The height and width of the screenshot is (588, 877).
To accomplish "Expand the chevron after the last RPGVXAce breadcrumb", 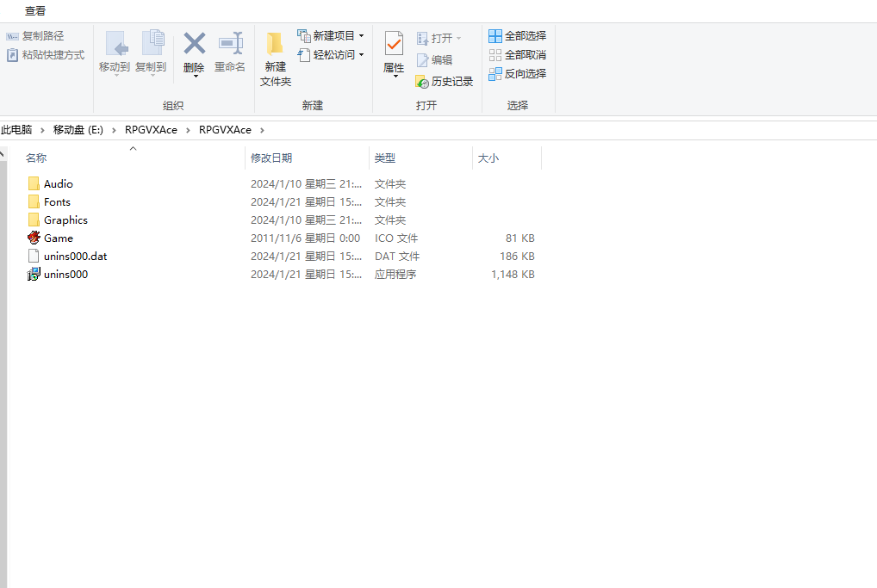I will [x=262, y=130].
